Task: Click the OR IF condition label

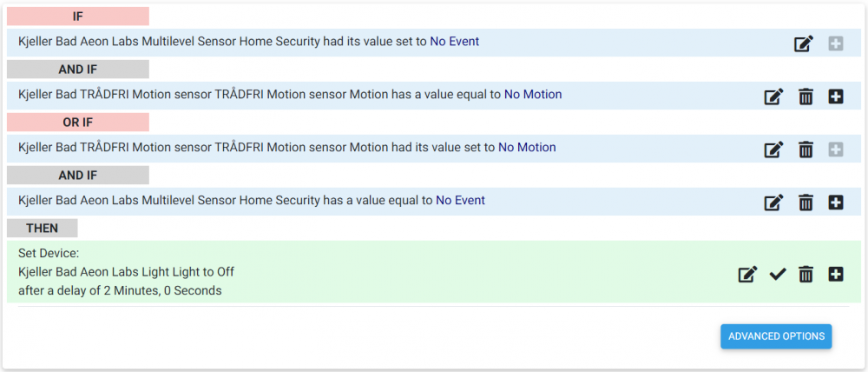Action: pos(78,123)
